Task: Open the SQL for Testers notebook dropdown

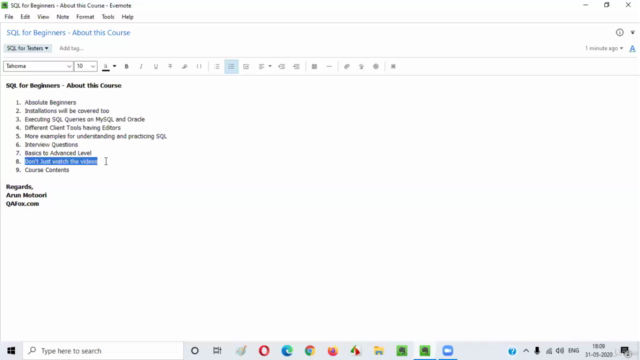Action: tap(27, 48)
